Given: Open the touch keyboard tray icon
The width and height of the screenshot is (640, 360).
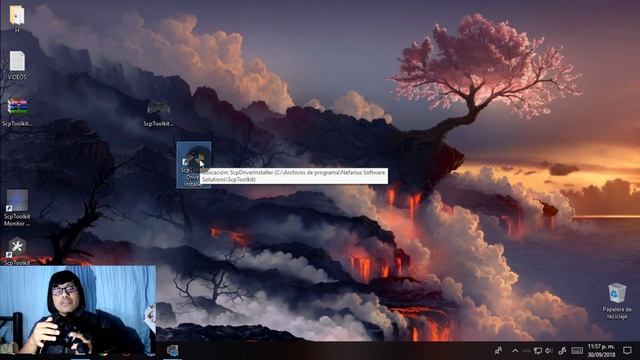Looking at the screenshot, I should (577, 351).
